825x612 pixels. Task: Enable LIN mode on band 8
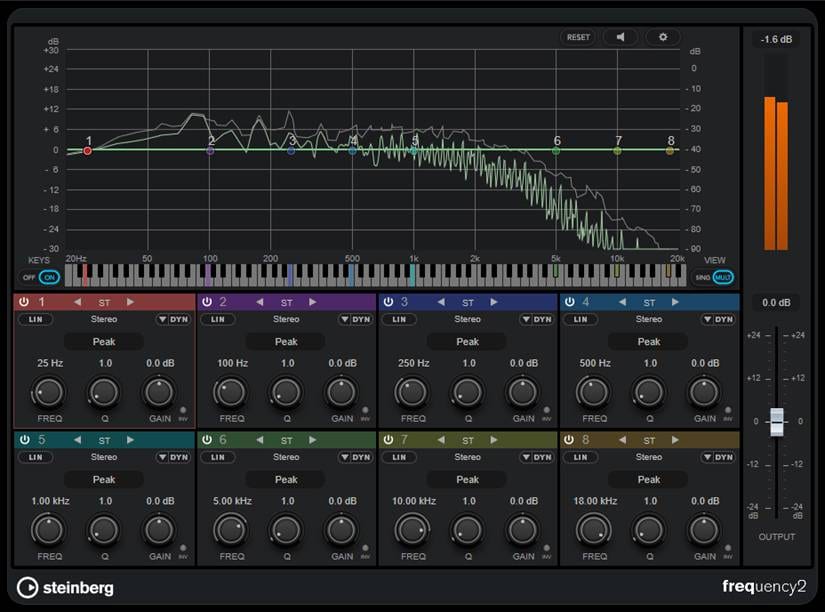click(x=580, y=457)
